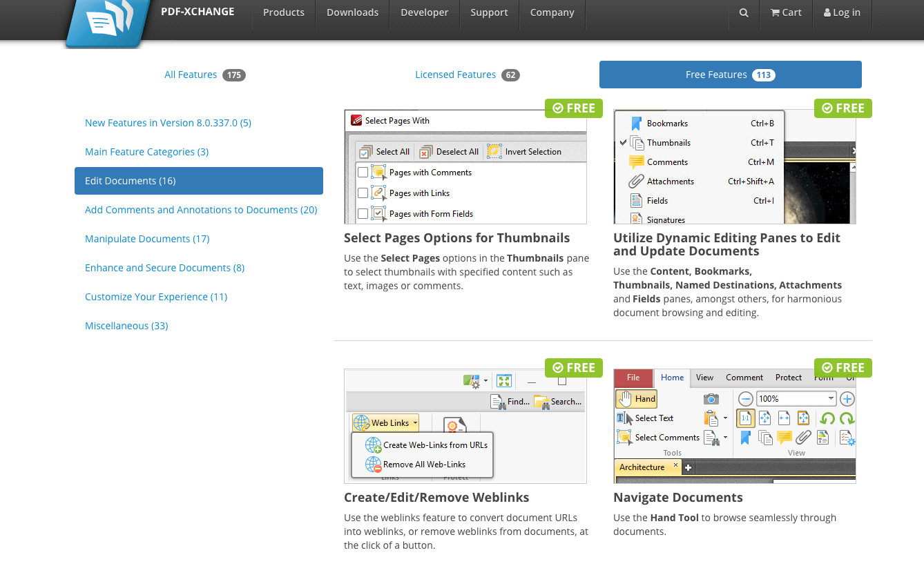
Task: Click Select Text tool in ribbon screenshot
Action: coord(645,418)
